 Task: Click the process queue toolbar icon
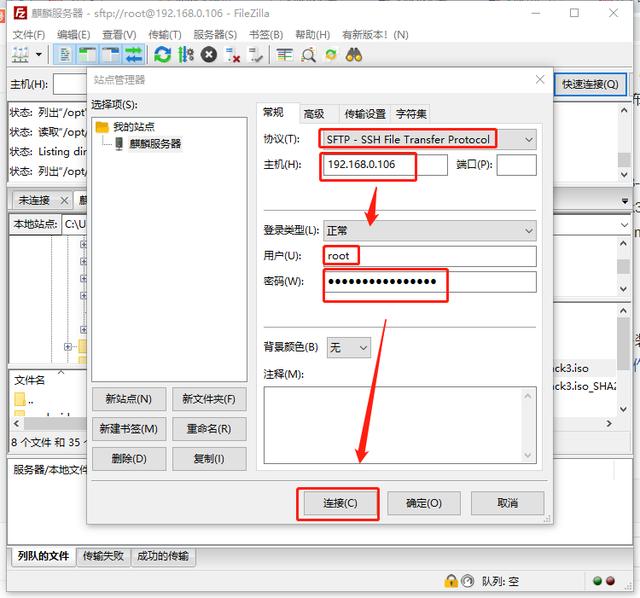186,54
